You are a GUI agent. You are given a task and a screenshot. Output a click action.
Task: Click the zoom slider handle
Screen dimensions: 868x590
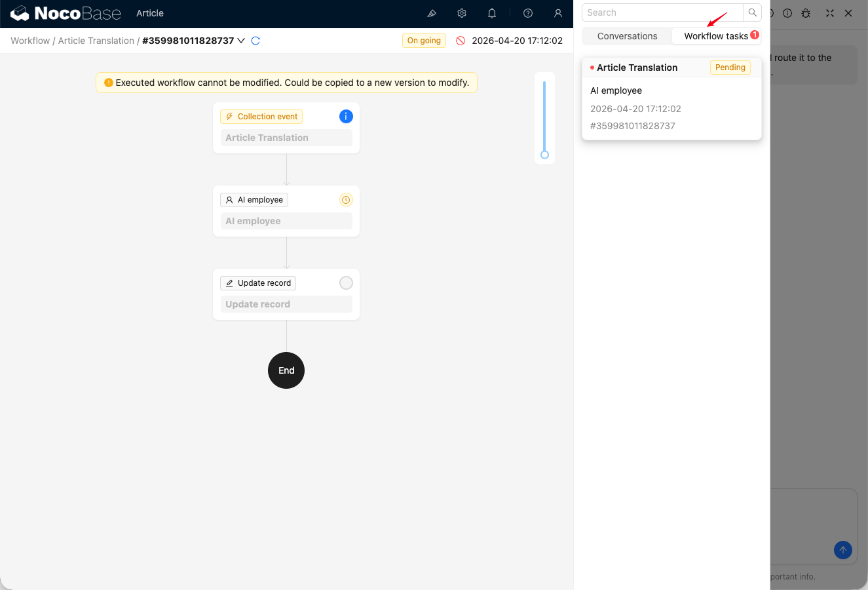[x=544, y=155]
